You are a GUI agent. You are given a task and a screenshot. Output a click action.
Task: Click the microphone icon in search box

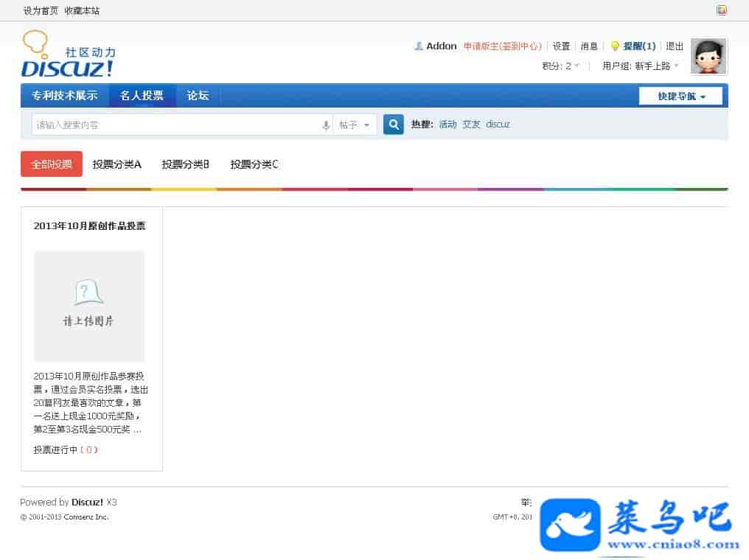tap(326, 125)
